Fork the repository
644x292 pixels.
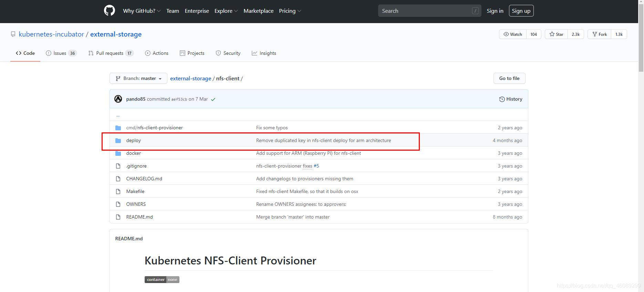click(600, 34)
